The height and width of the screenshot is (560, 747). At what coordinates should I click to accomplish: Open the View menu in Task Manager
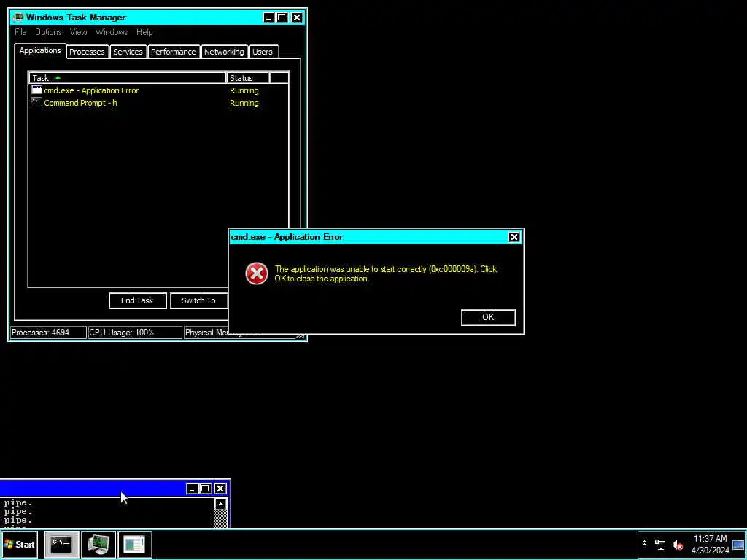tap(79, 32)
